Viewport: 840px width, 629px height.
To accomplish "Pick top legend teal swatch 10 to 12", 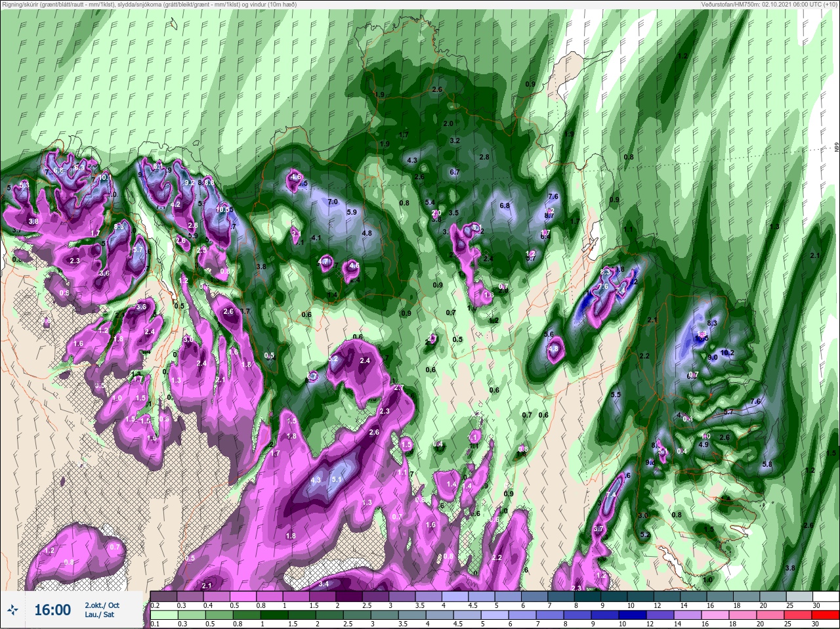I will click(642, 596).
